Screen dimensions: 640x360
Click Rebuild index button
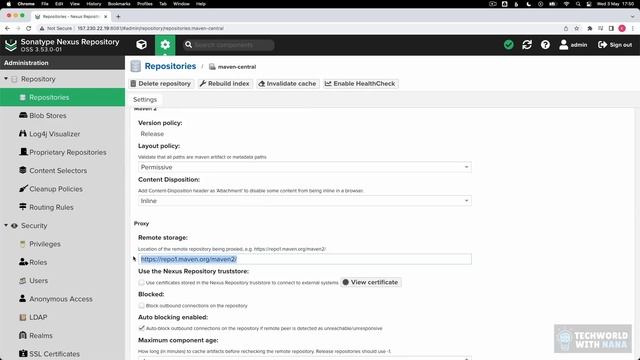coord(224,84)
